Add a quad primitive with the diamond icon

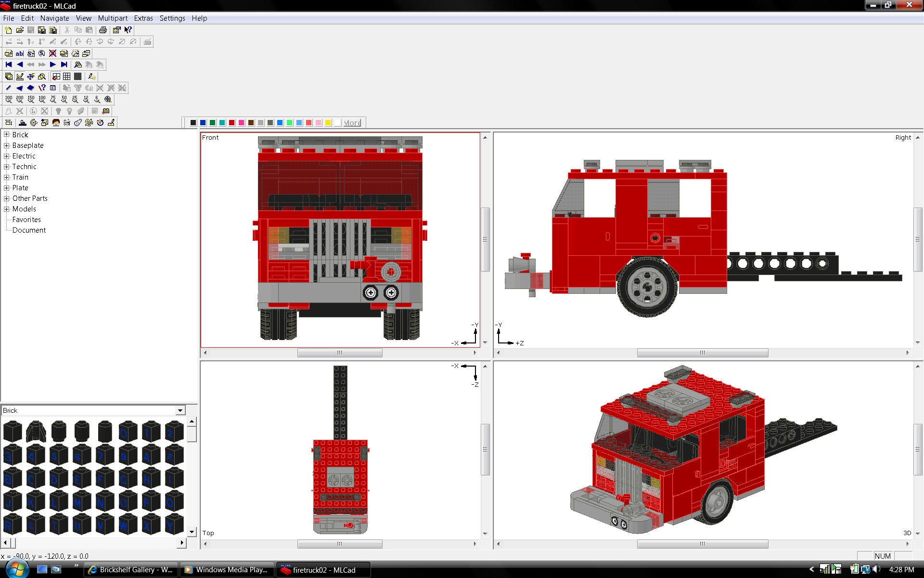click(x=31, y=88)
